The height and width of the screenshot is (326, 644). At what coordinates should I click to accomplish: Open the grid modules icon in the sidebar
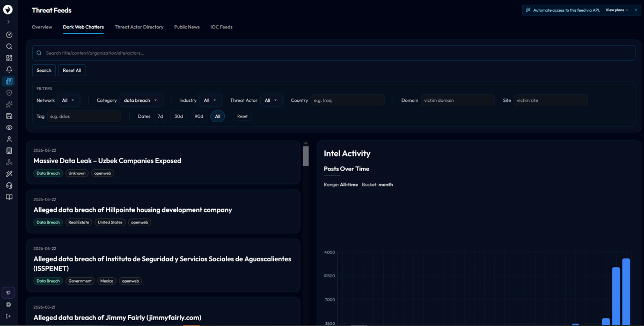(9, 58)
